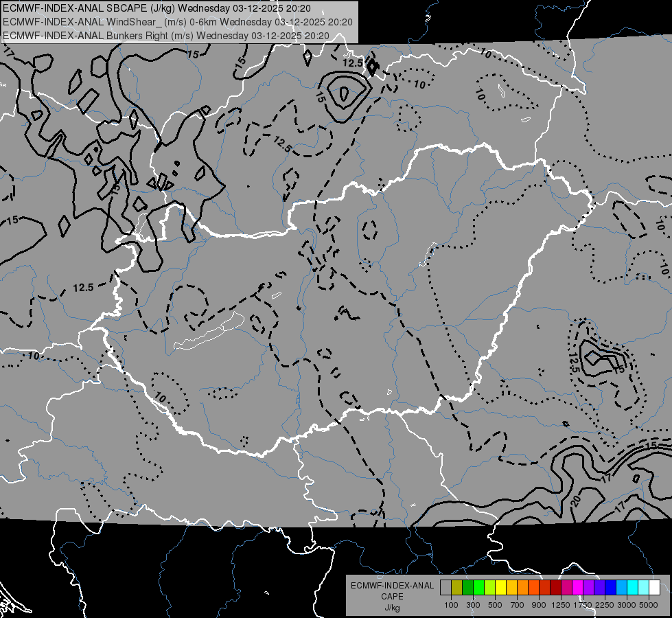672x618 pixels.
Task: Click the orange legend swatch
Action: click(x=522, y=587)
